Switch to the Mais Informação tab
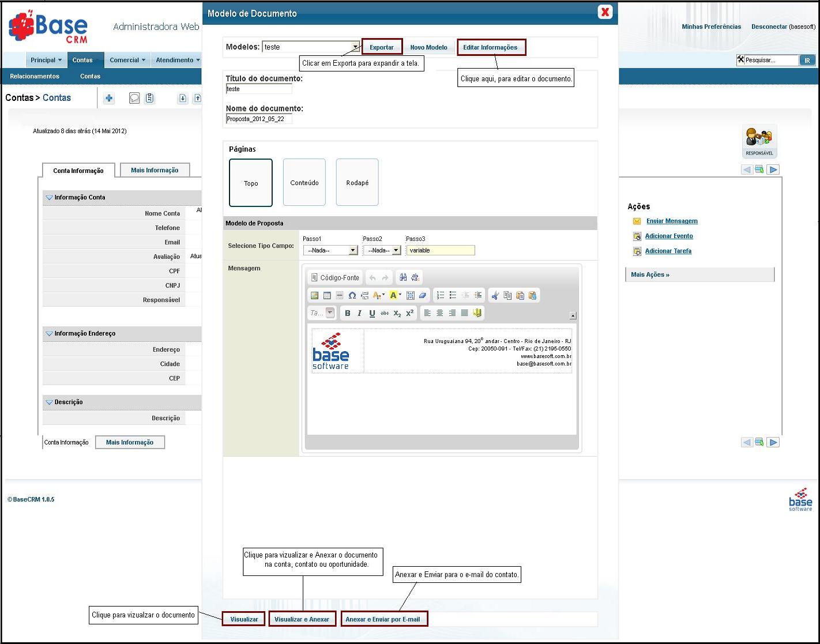Image resolution: width=820 pixels, height=644 pixels. click(155, 170)
